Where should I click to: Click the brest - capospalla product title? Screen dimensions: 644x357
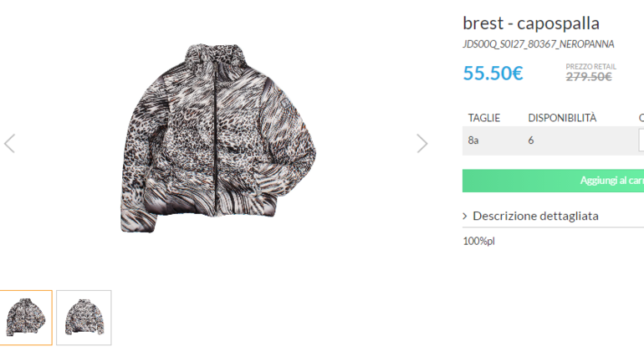click(531, 23)
